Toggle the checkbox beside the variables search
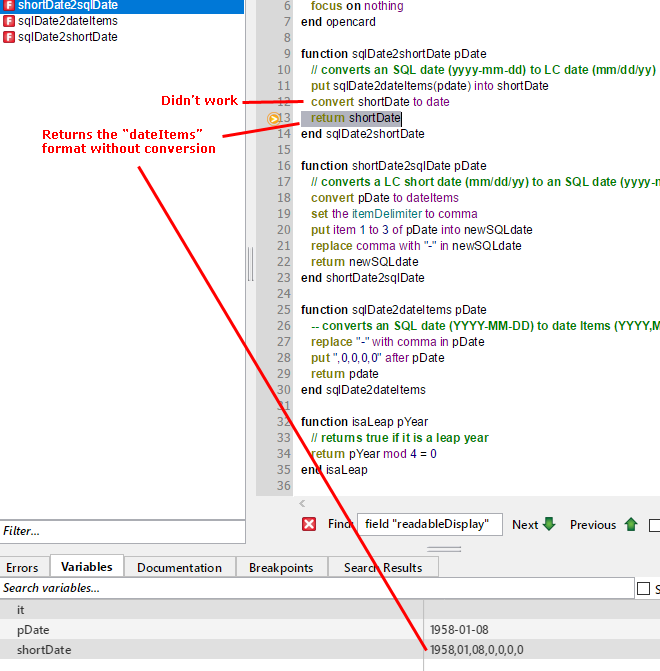Viewport: 660px width, 671px height. 643,588
